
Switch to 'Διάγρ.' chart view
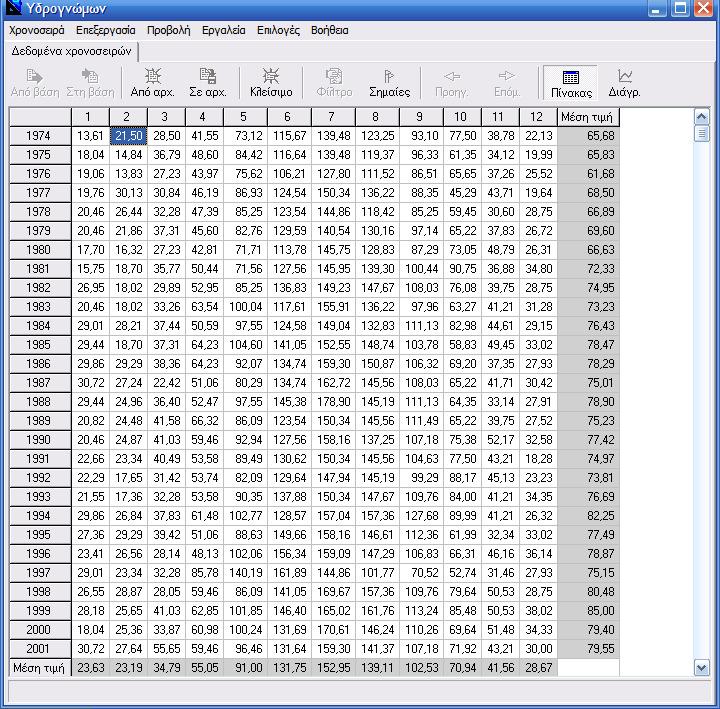click(x=624, y=83)
